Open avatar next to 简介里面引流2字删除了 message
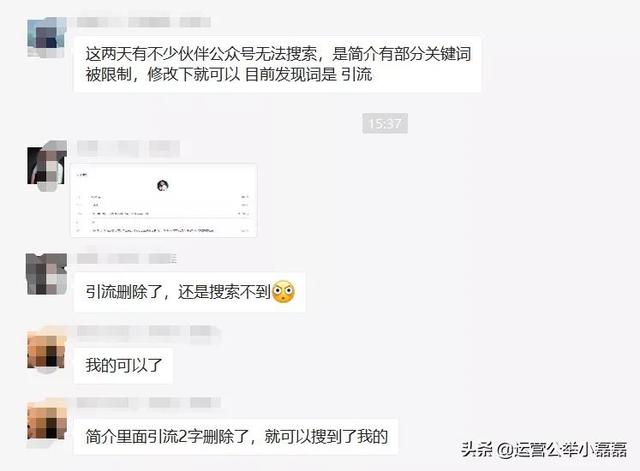 point(47,421)
